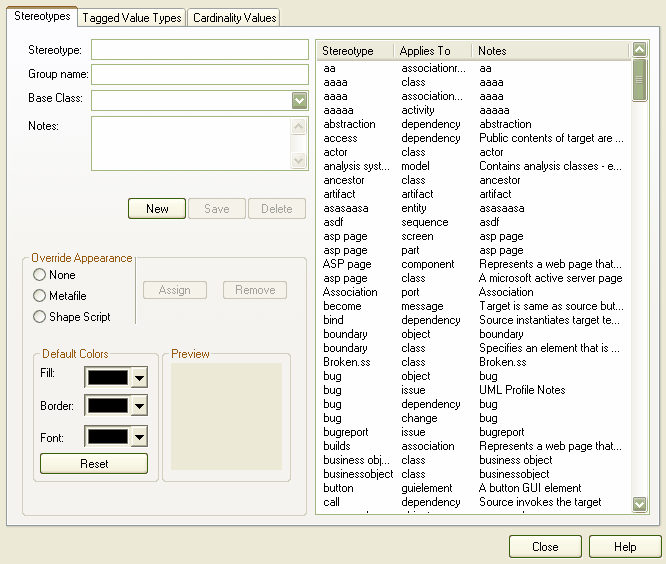This screenshot has width=666, height=564.
Task: Click the Save button
Action: (217, 209)
